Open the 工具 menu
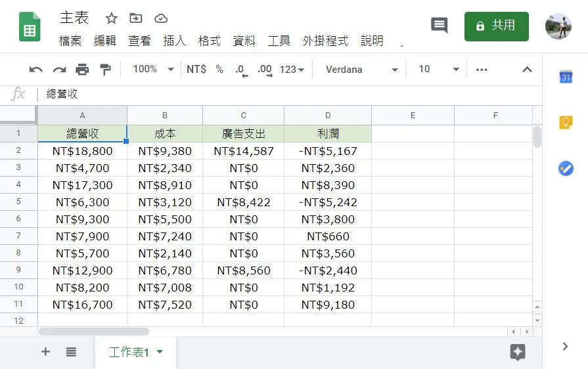 pyautogui.click(x=279, y=41)
